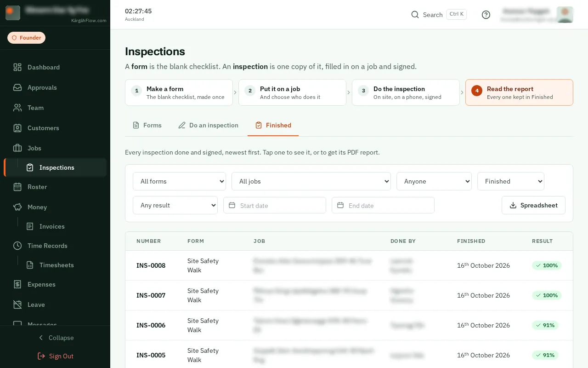Click the Start date input field
Screen dimensions: 588x368
[275, 205]
